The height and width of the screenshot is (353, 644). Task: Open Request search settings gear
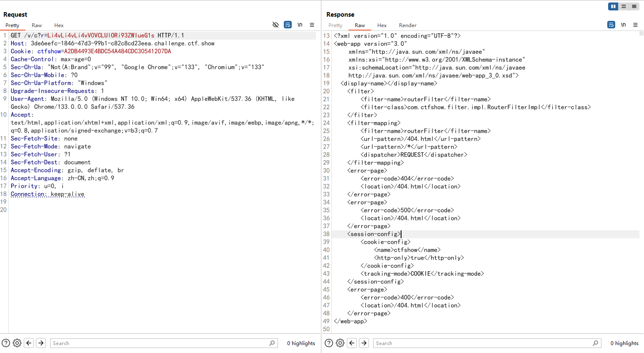[17, 343]
